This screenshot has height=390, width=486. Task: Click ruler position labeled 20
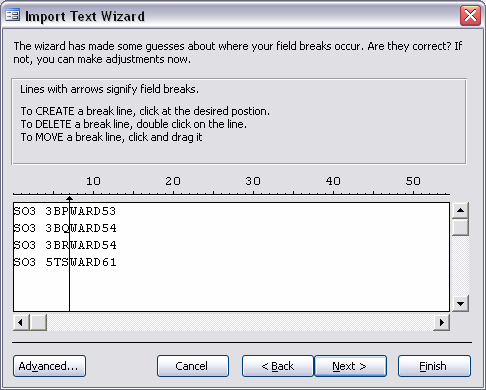pos(173,181)
